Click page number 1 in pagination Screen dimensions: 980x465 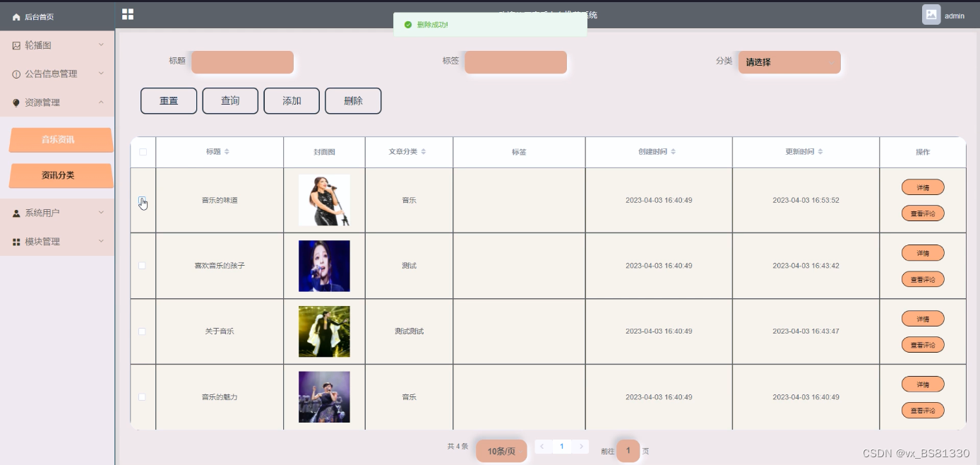coord(562,447)
